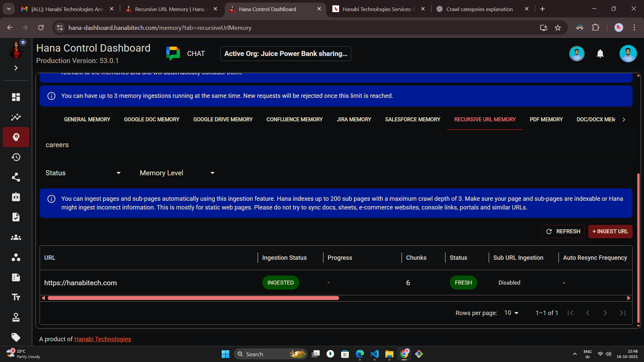Switch to the Confluence Memory tab
The height and width of the screenshot is (362, 644).
pyautogui.click(x=294, y=120)
